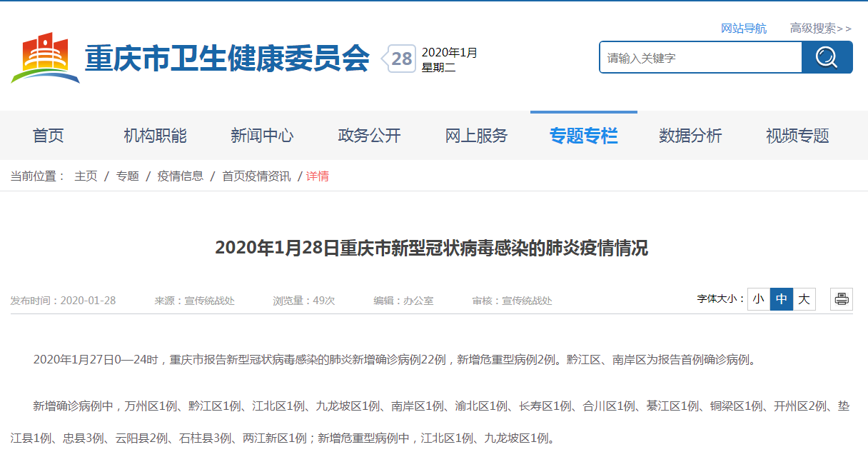Go to 疫情信息 in breadcrumb

point(180,176)
